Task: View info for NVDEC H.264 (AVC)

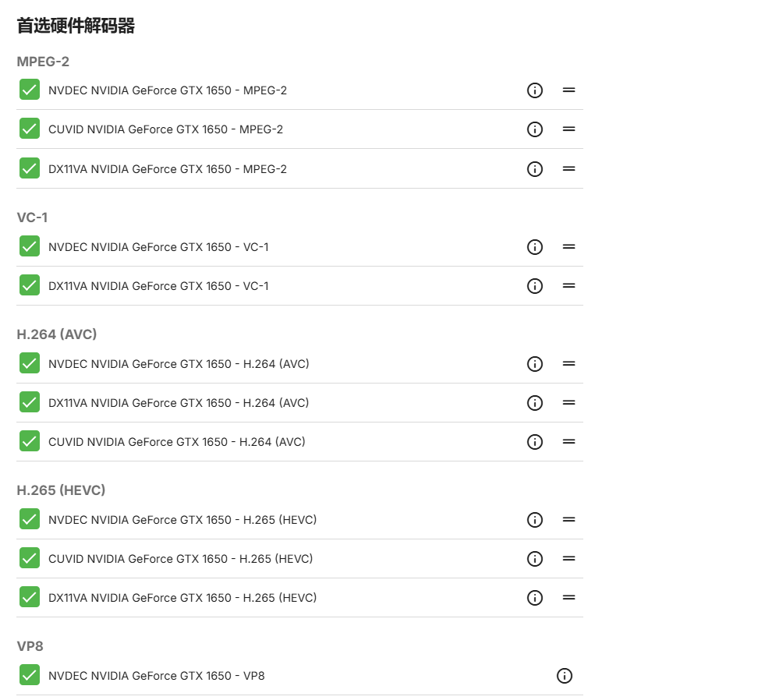Action: [x=535, y=364]
